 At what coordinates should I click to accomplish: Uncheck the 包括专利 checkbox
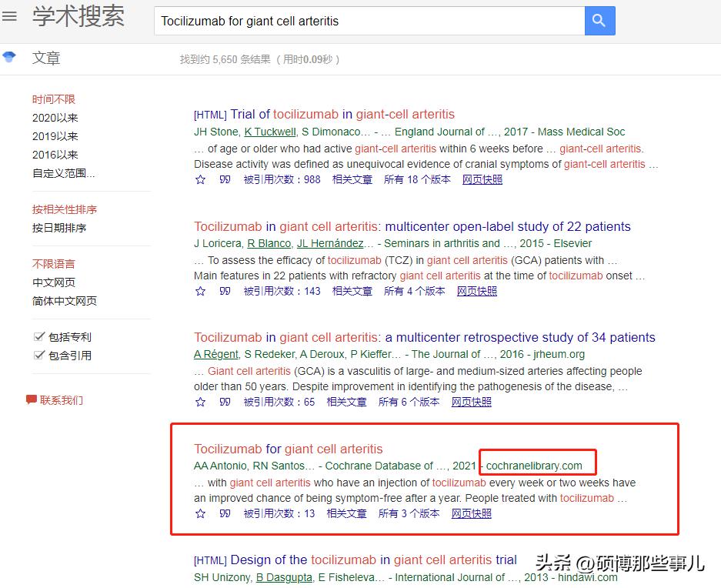(x=38, y=335)
